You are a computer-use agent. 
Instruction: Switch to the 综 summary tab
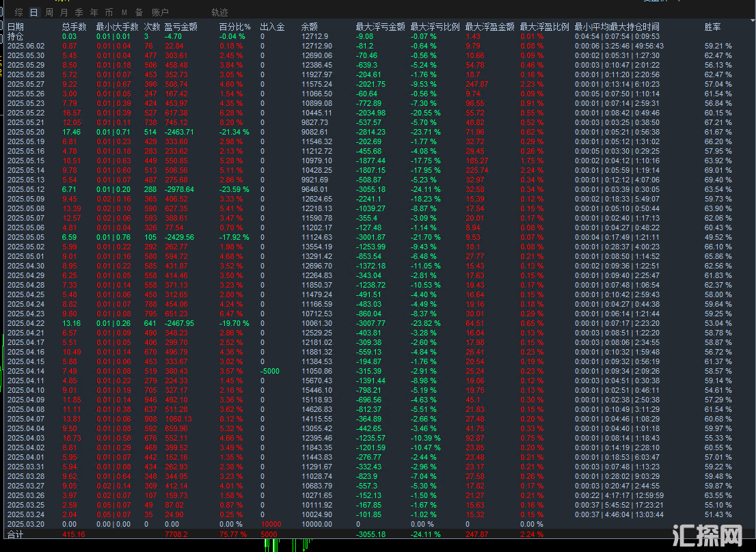[x=19, y=12]
